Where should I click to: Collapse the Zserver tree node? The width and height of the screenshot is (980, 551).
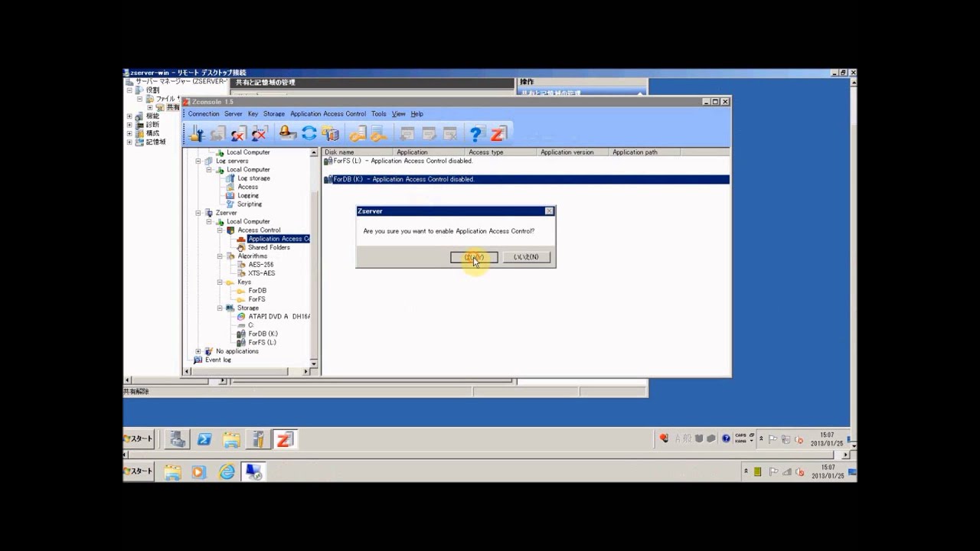tap(198, 213)
